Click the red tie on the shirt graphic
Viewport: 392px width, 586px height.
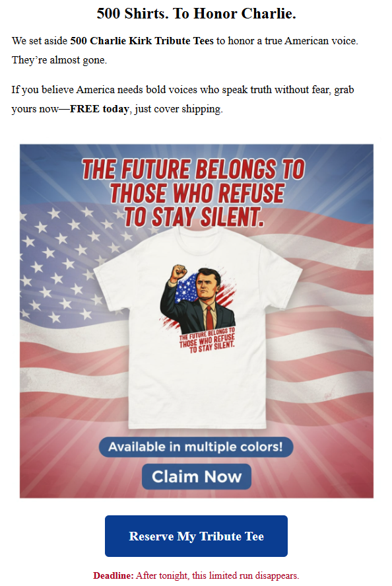click(209, 318)
